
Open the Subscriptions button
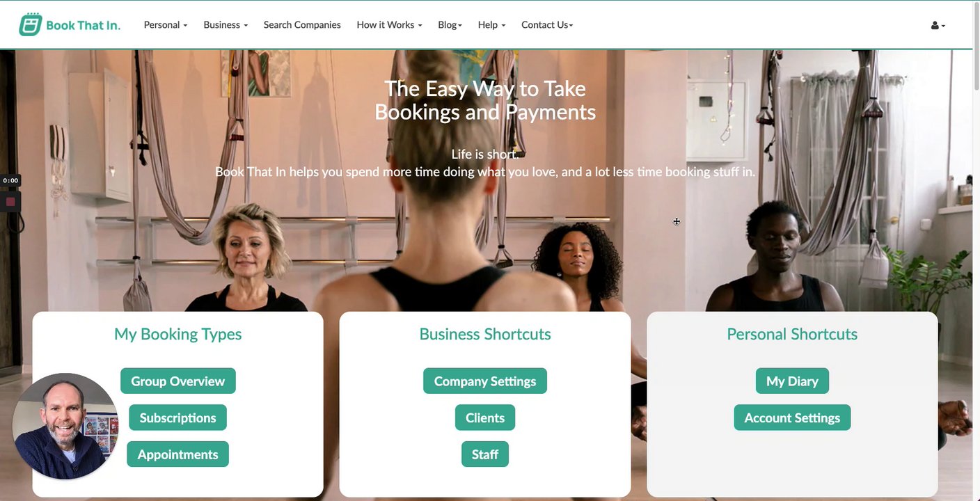pos(177,417)
